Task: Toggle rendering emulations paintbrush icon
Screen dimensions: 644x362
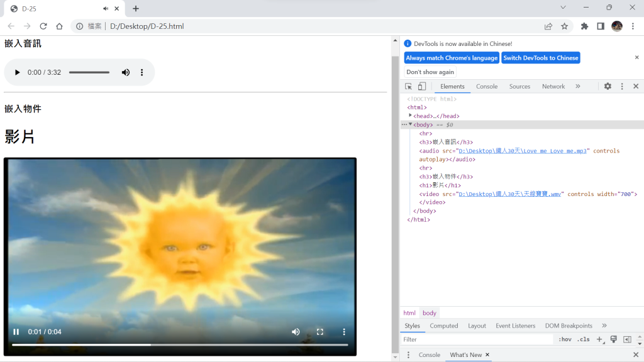Action: [x=614, y=339]
